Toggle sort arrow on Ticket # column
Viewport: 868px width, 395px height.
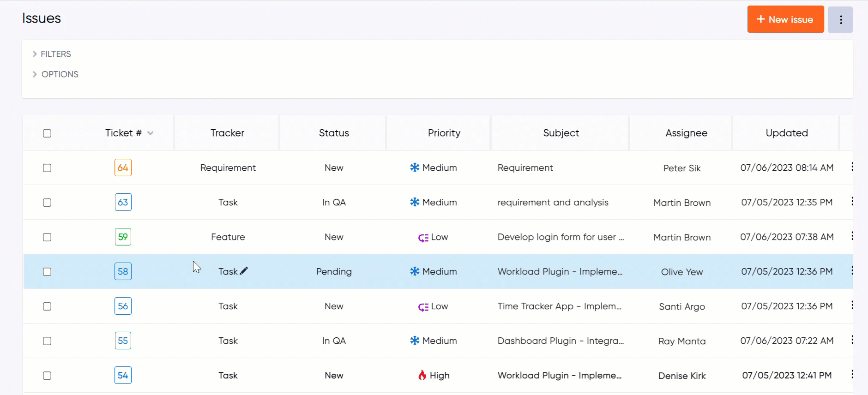coord(151,133)
